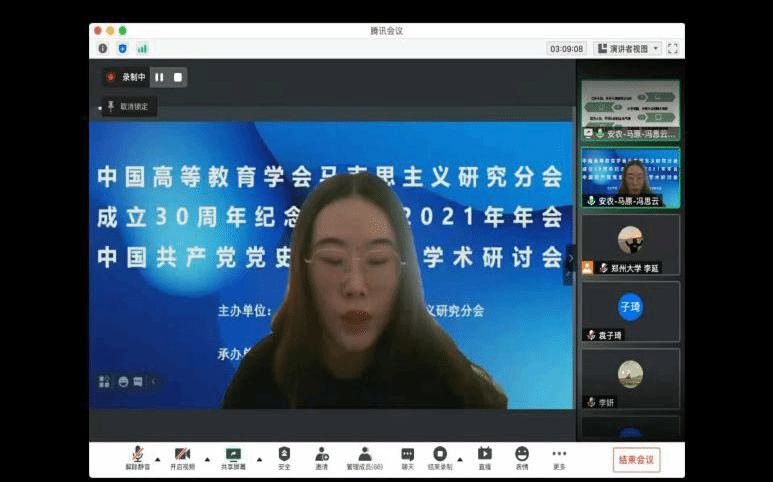
Task: Pause the ongoing recording
Action: pos(159,77)
